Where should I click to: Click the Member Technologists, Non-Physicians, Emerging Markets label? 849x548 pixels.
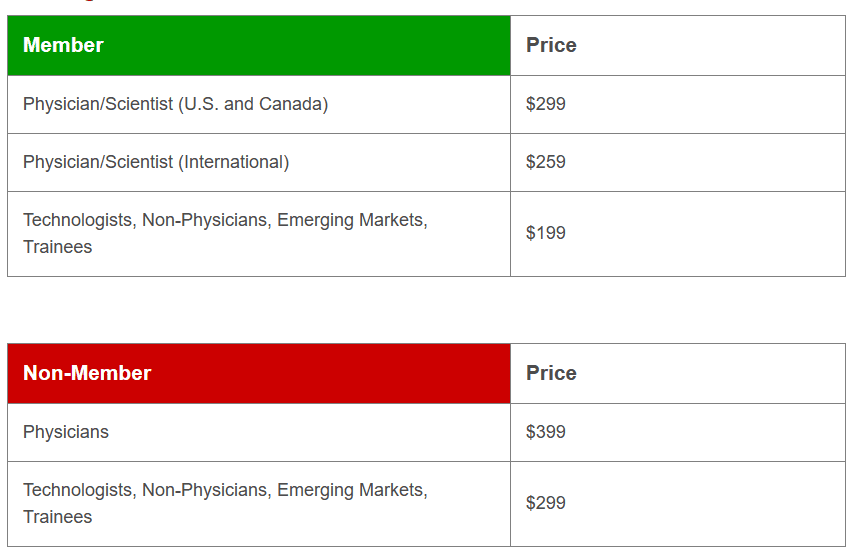[x=225, y=220]
